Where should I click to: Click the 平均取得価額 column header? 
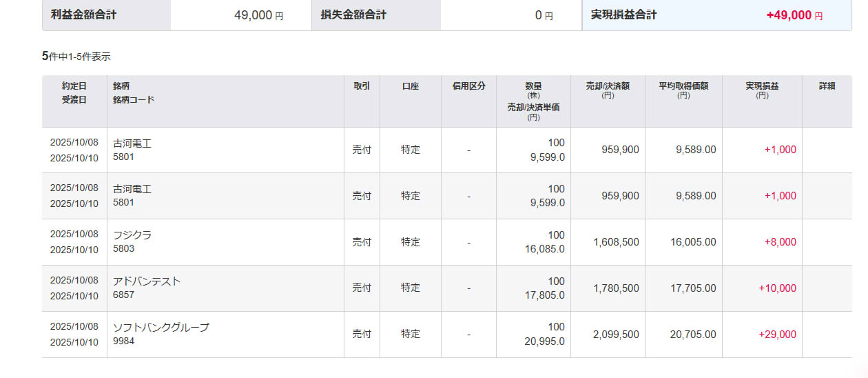(683, 86)
